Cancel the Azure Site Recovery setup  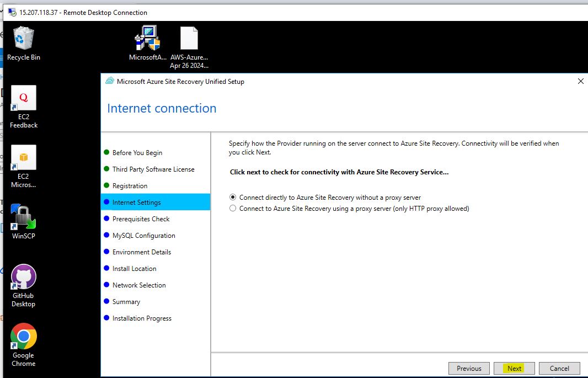click(x=559, y=369)
